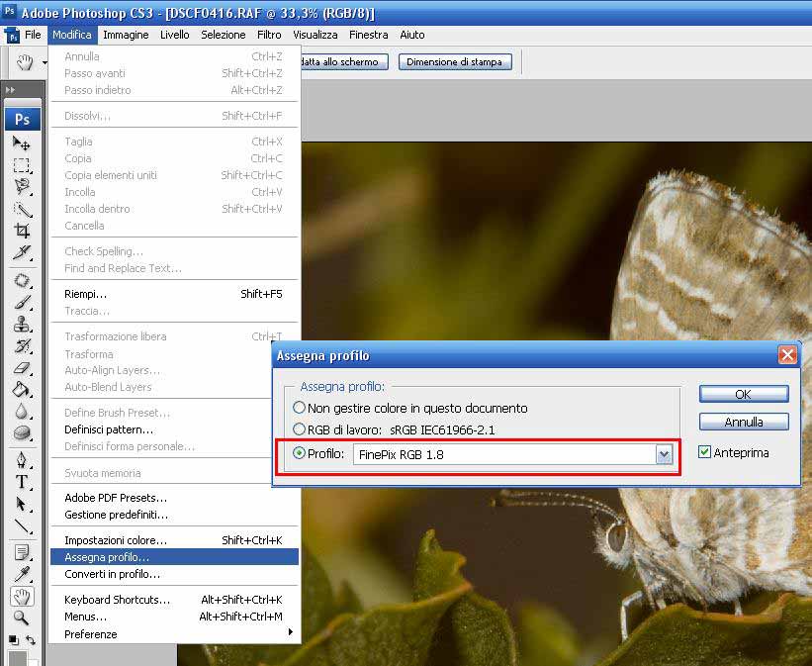Click 'Dimensione di stampa' button
This screenshot has width=812, height=666.
(455, 61)
